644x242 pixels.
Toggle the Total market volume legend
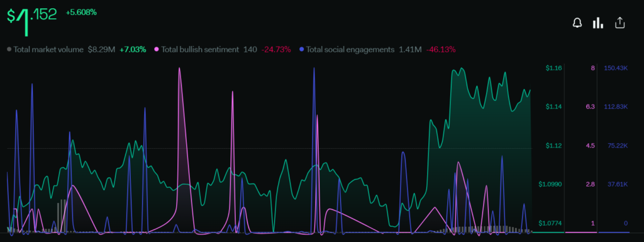click(76, 49)
